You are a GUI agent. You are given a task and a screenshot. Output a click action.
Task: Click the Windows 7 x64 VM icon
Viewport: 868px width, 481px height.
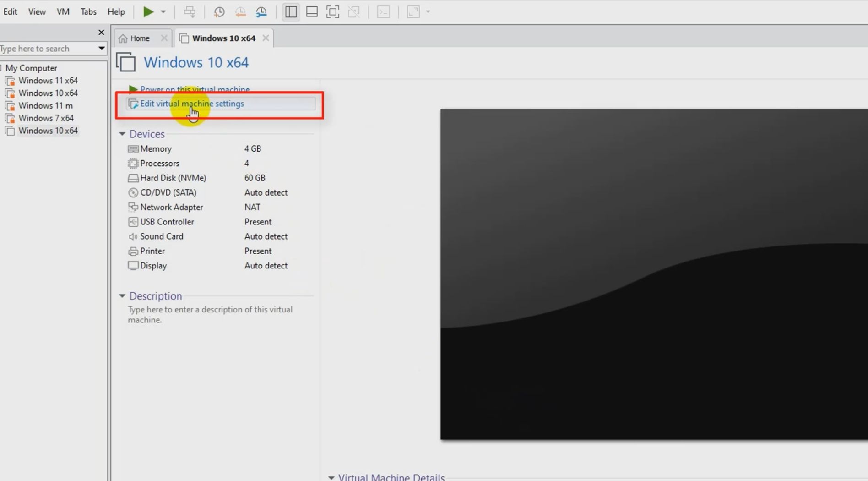[x=10, y=118]
